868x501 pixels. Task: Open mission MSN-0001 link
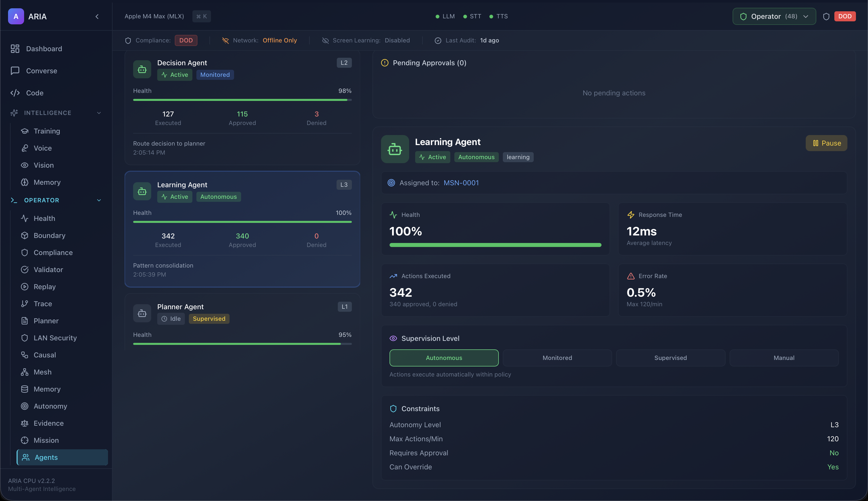(x=461, y=183)
